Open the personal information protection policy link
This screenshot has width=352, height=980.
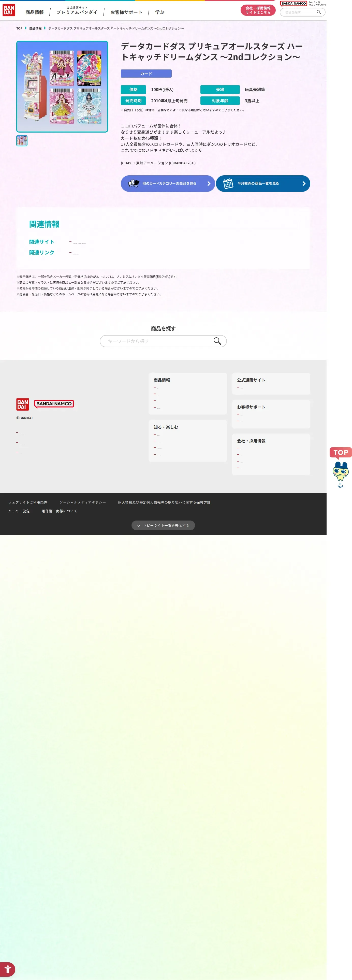click(164, 502)
